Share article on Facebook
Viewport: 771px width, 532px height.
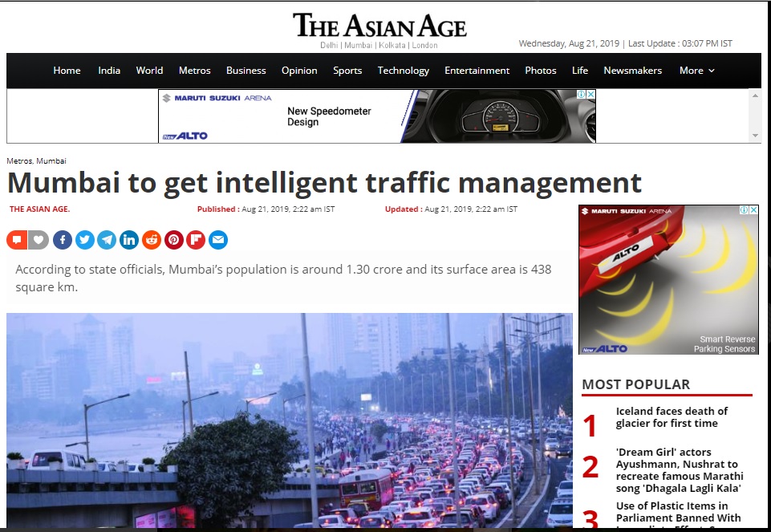(x=63, y=240)
